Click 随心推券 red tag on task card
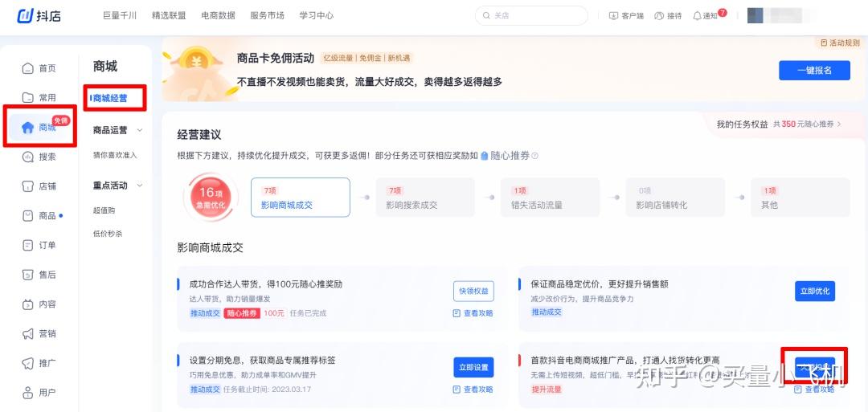The image size is (868, 412). click(242, 313)
